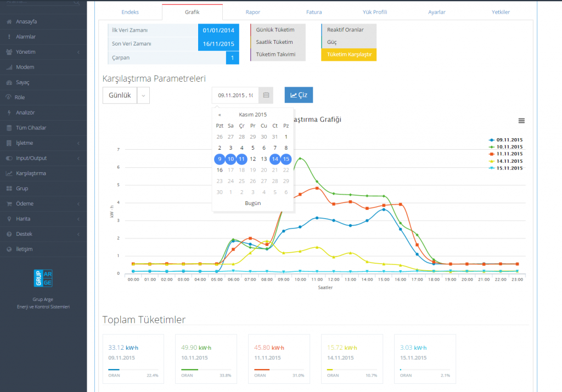
Task: Click the Yönetim users icon
Action: tap(9, 52)
